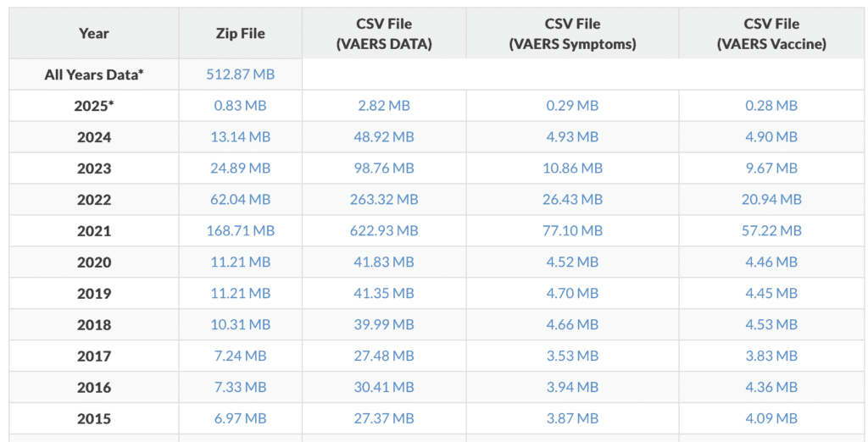Open the 2025 zip file 0.83 MB link
868x442 pixels.
click(240, 106)
